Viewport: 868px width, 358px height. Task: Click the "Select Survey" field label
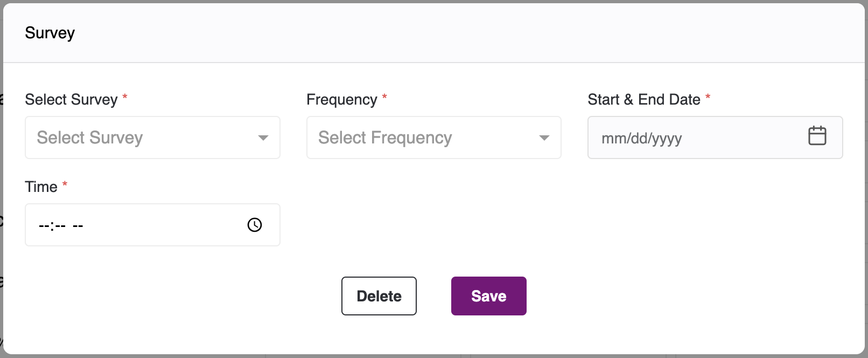(71, 100)
